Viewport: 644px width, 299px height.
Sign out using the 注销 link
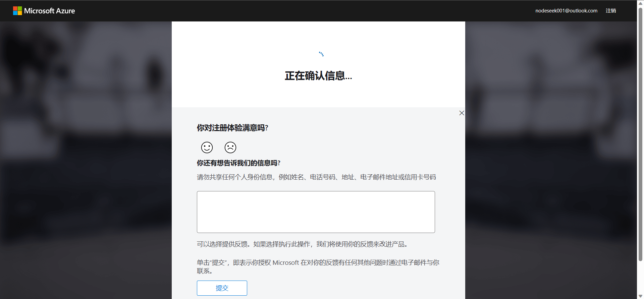tap(610, 11)
